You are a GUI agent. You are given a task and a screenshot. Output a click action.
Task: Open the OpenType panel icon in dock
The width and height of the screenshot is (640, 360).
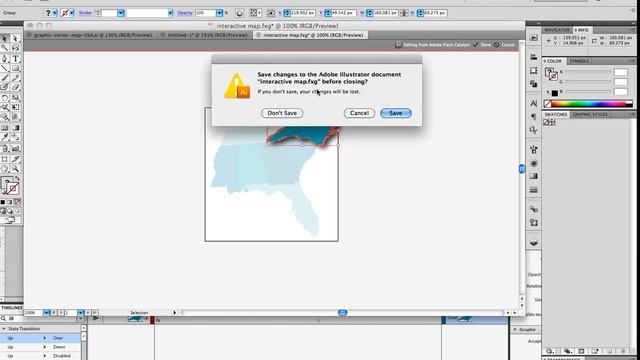533,130
